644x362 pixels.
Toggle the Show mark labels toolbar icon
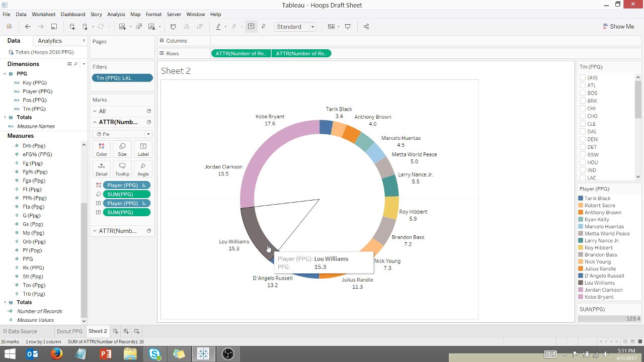251,27
